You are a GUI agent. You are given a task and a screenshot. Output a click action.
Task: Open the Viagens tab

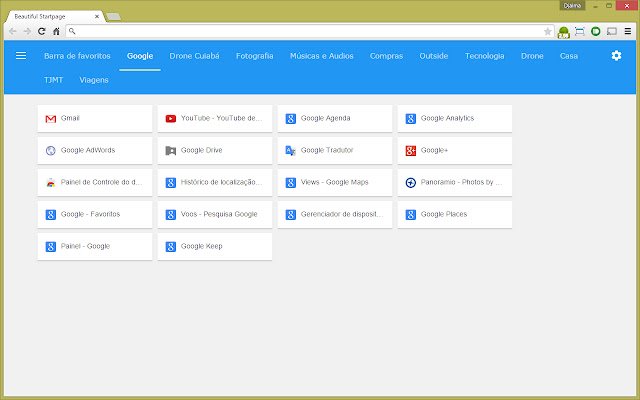[x=94, y=80]
